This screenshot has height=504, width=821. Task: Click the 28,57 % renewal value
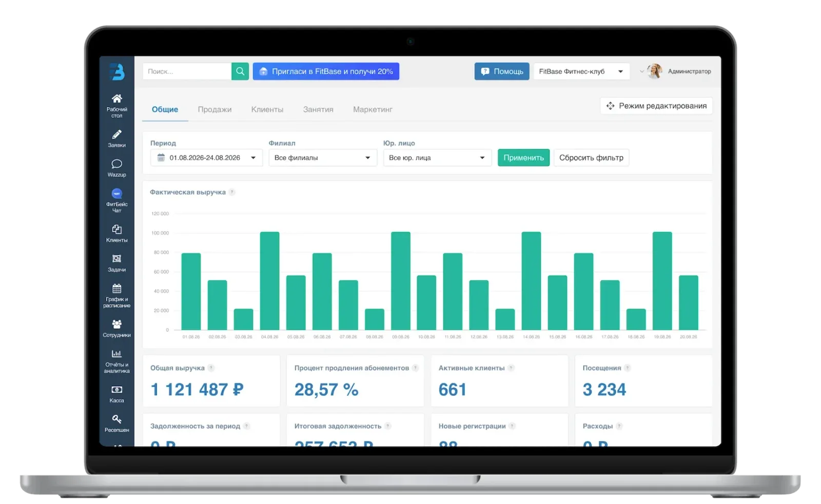coord(326,390)
